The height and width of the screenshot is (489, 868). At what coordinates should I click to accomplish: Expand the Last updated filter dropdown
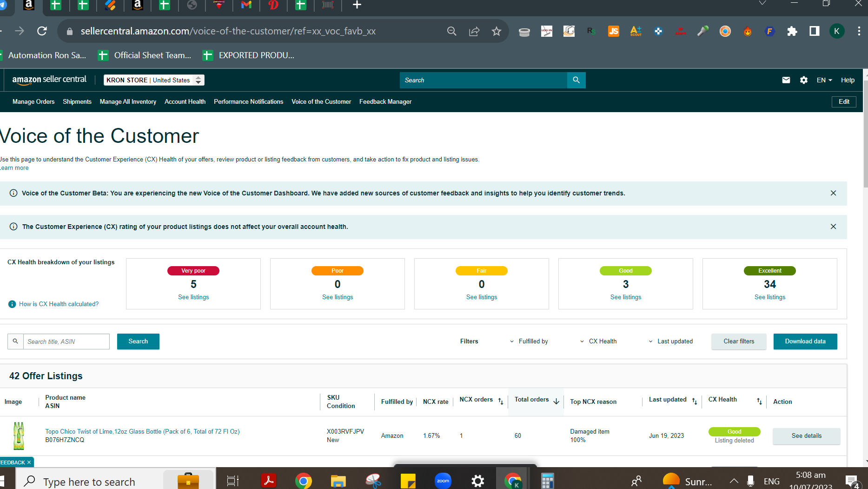click(x=670, y=342)
